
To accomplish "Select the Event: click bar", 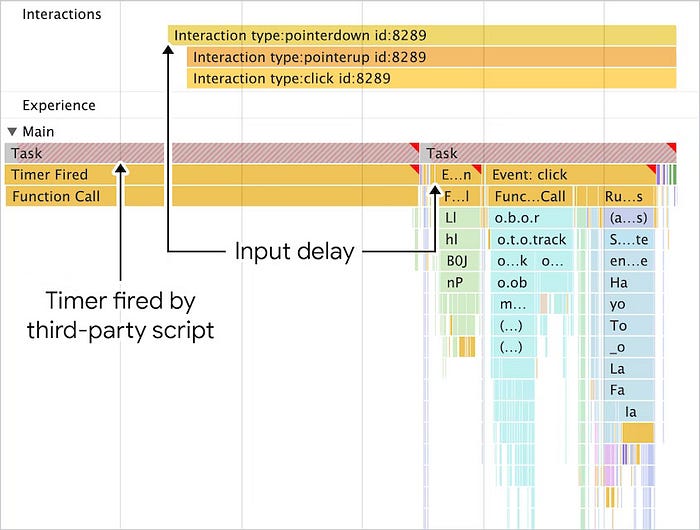I will [x=571, y=175].
